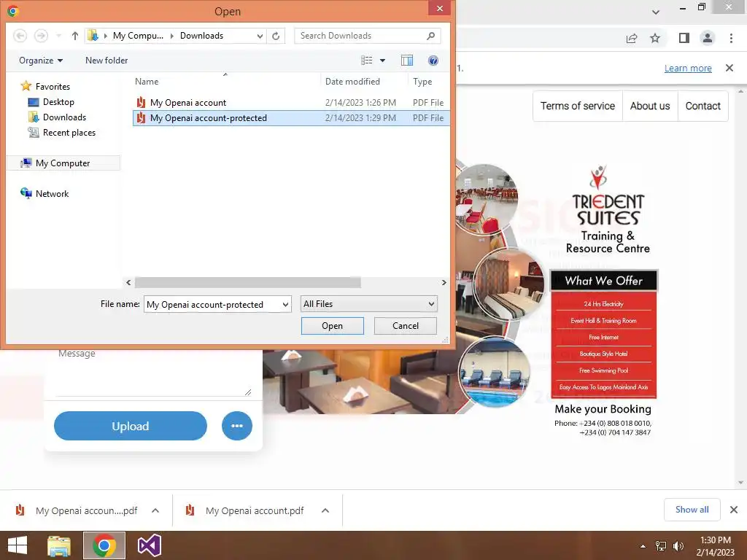The width and height of the screenshot is (747, 560).
Task: Expand options for first downloaded PDF
Action: (x=155, y=510)
